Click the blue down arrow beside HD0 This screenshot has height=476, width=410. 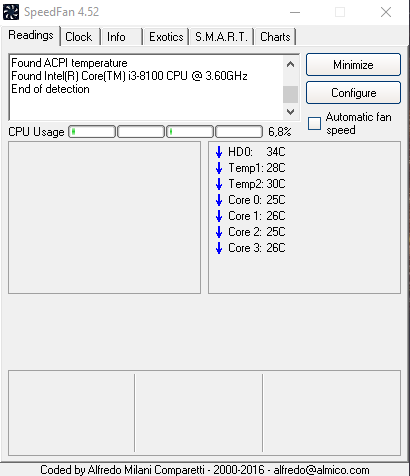[x=219, y=152]
